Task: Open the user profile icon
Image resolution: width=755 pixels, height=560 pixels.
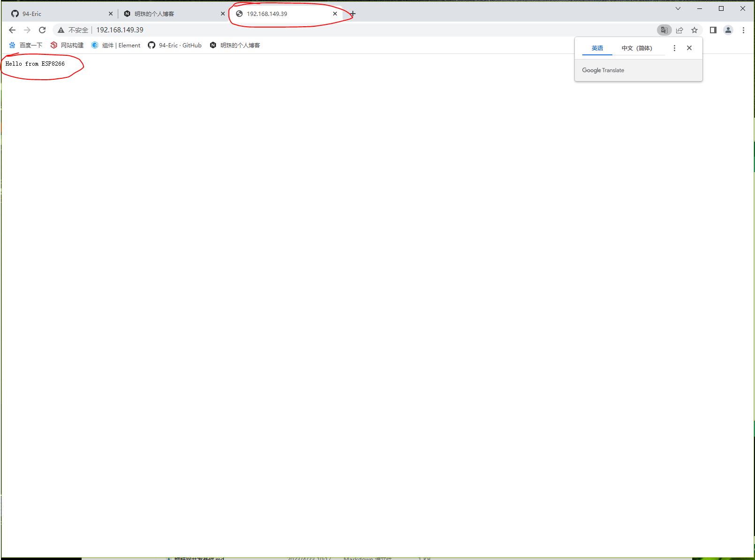Action: [728, 30]
